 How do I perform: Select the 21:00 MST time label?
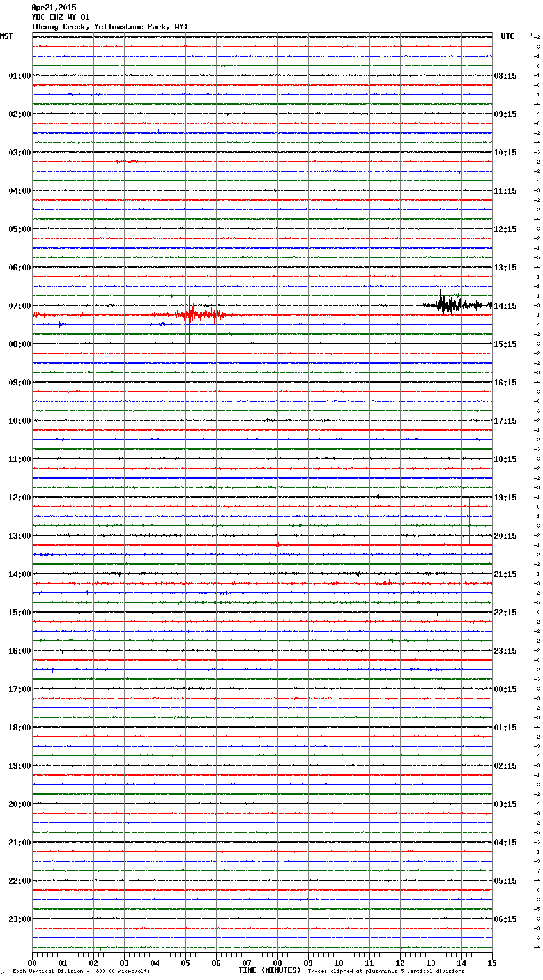click(20, 843)
